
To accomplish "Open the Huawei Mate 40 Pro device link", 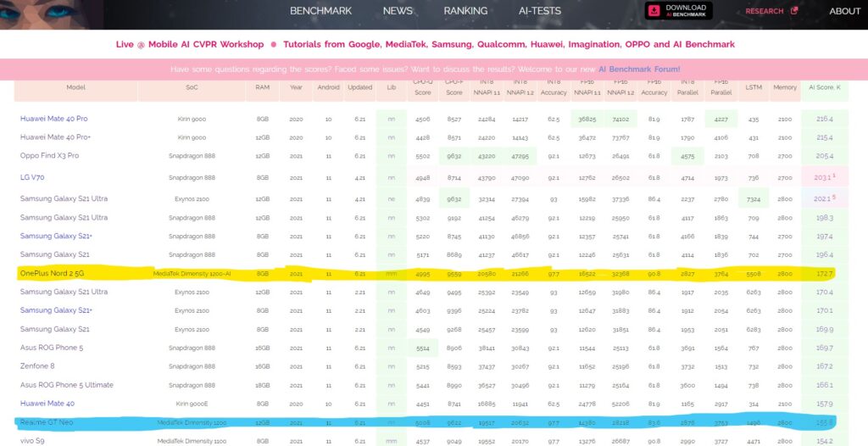I will click(53, 119).
